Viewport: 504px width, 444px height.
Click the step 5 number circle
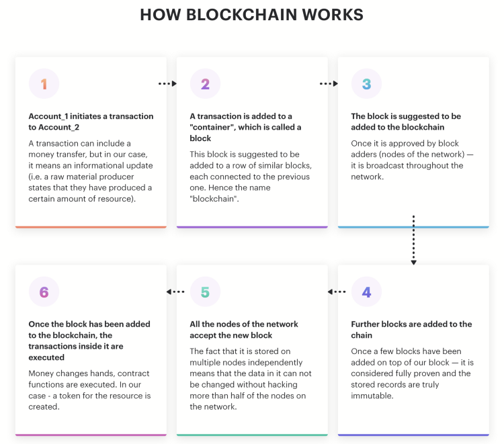pos(205,292)
